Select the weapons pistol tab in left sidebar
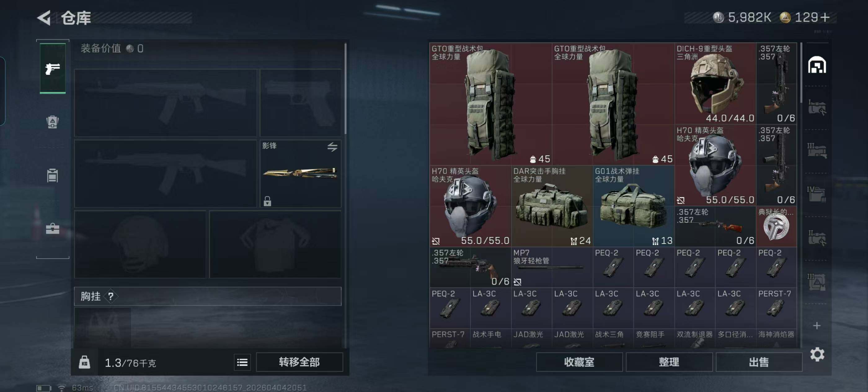 click(53, 69)
